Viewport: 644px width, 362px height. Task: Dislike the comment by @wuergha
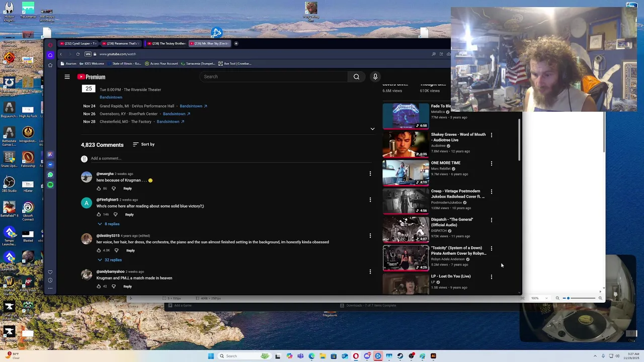click(x=114, y=189)
